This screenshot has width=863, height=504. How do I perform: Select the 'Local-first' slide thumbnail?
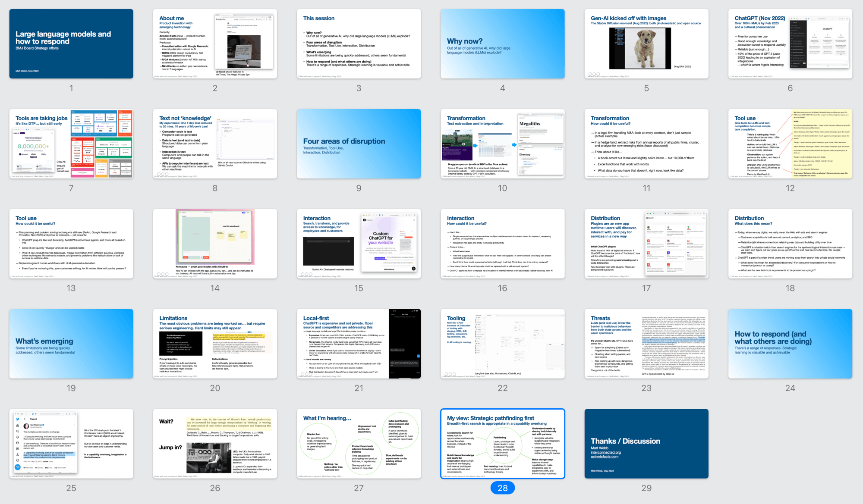[x=359, y=344]
